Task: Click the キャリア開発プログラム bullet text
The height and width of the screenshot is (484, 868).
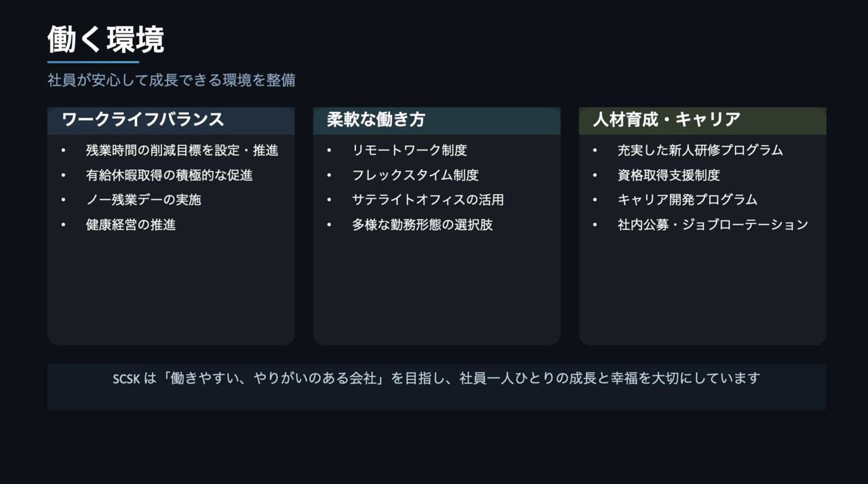Action: point(688,200)
